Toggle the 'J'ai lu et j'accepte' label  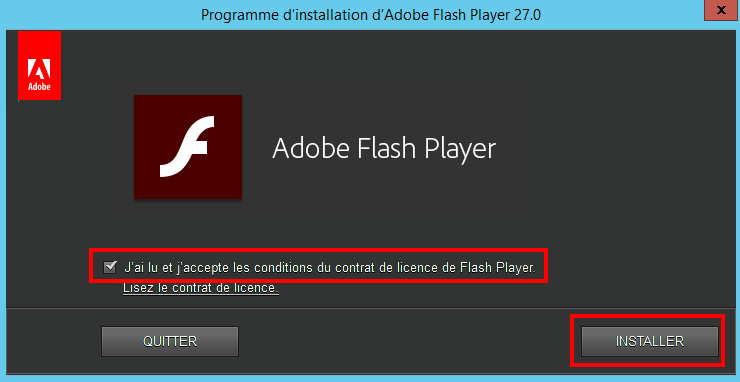(177, 268)
